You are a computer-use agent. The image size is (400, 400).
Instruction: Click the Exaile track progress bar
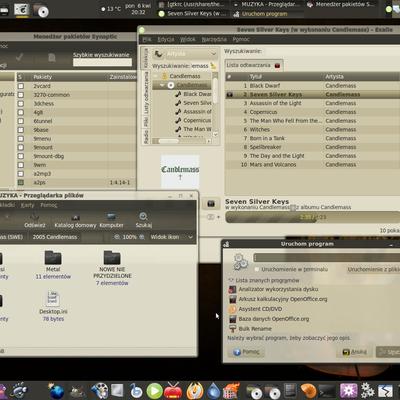(312, 217)
